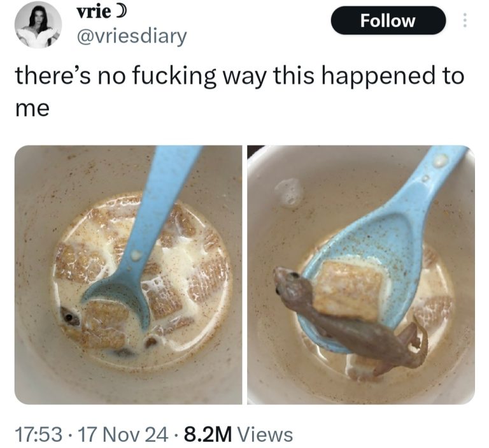Click the milk bubble blob on bowl wall

point(290,192)
